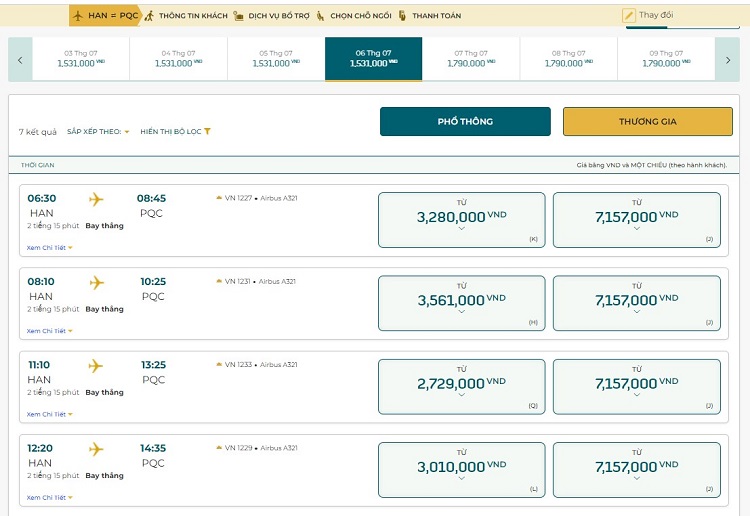
Task: Click the pencil icon next to Thay đổi
Action: (x=629, y=16)
